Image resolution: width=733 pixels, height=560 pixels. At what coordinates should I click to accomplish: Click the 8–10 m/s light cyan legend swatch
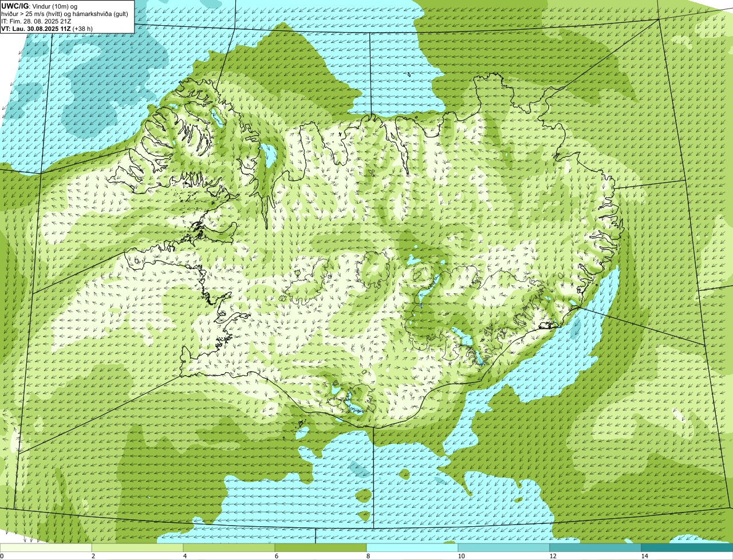412,547
